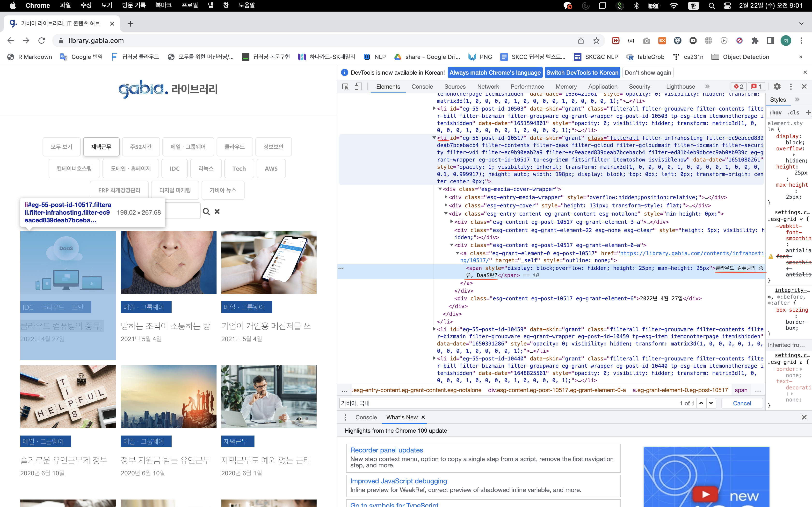Click the search magnifier icon on page

pyautogui.click(x=206, y=211)
